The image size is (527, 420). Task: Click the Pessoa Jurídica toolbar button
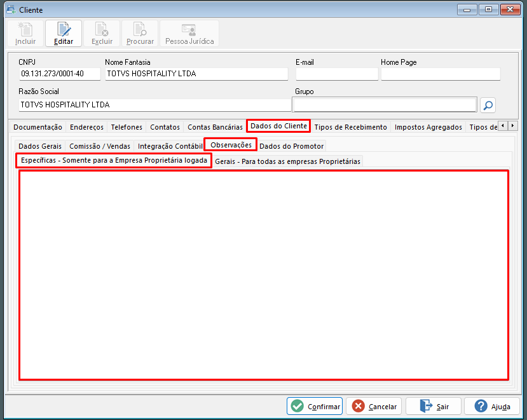pyautogui.click(x=189, y=33)
